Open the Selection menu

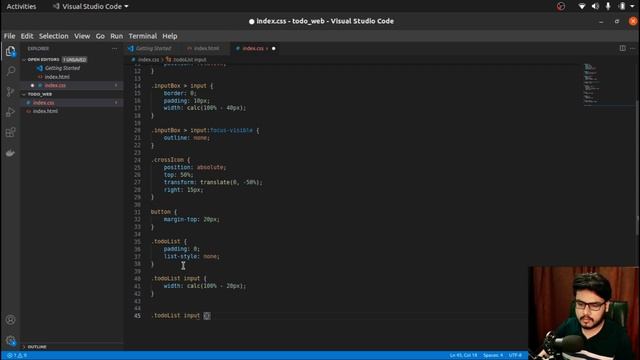pos(53,36)
